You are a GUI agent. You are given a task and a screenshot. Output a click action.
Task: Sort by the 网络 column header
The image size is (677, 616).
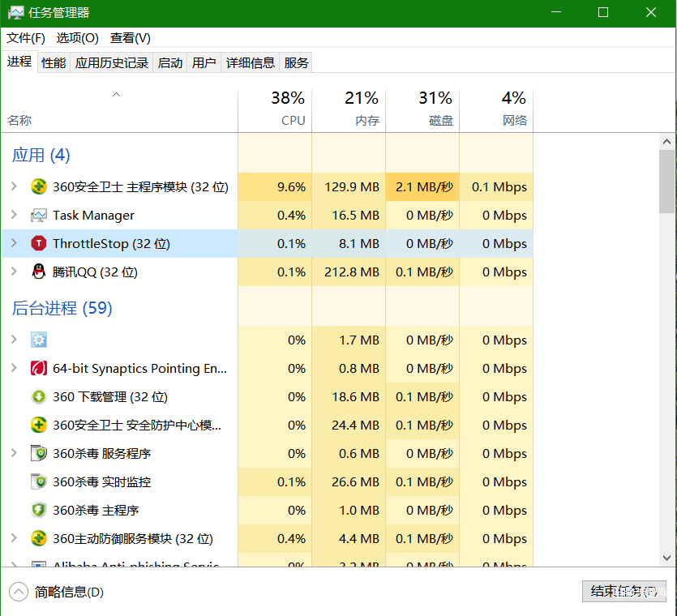click(x=496, y=110)
